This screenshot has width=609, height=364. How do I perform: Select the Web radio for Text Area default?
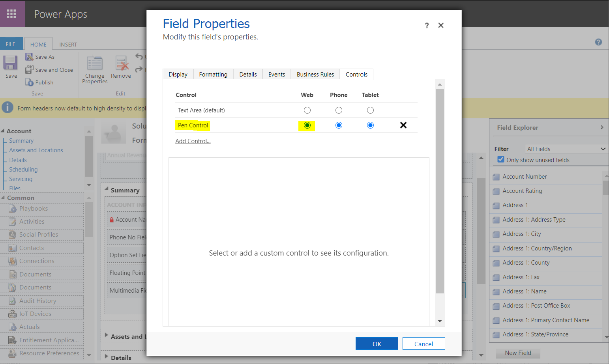[x=307, y=110]
